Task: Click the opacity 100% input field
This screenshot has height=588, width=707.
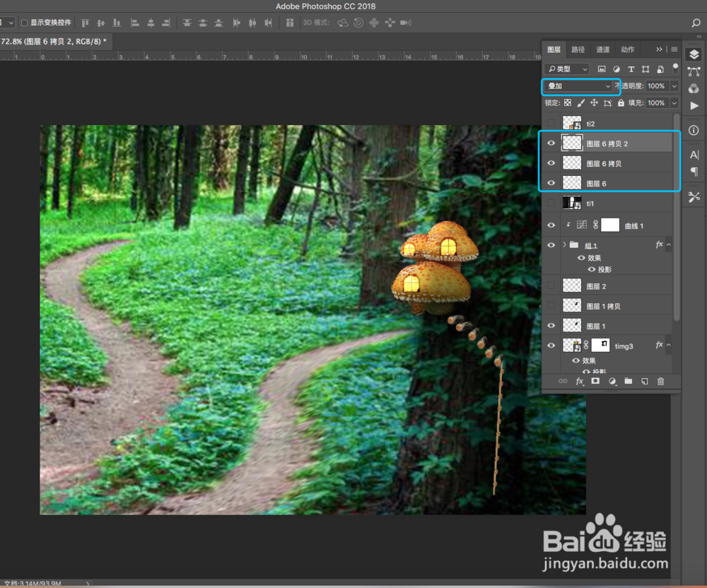Action: pyautogui.click(x=657, y=86)
